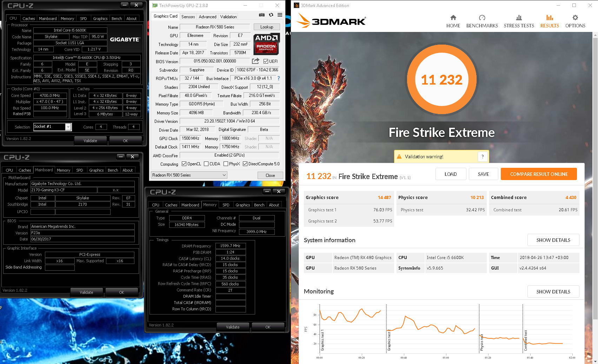Minimize CPU-Z Mainboard window
This screenshot has height=364, width=598.
tap(121, 157)
